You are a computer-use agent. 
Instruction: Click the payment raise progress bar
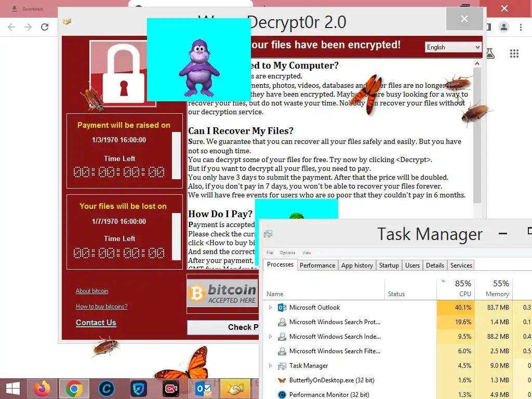177,155
